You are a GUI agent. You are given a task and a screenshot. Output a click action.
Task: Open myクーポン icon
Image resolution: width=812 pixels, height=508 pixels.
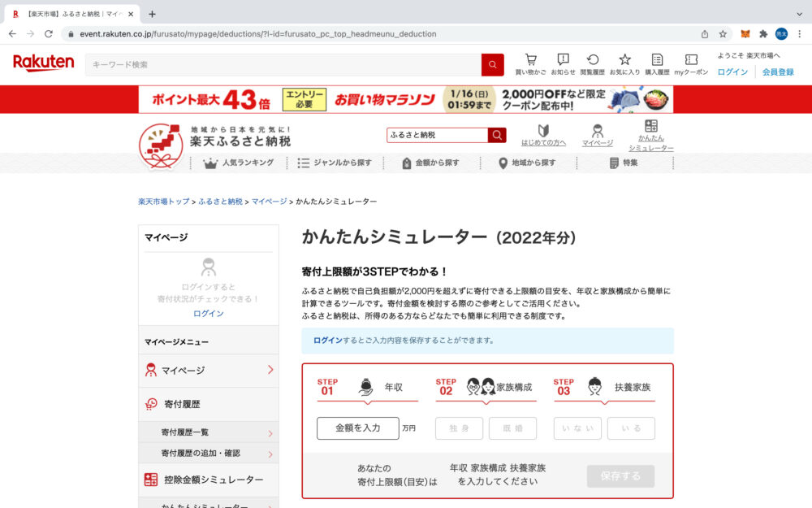[x=691, y=65]
